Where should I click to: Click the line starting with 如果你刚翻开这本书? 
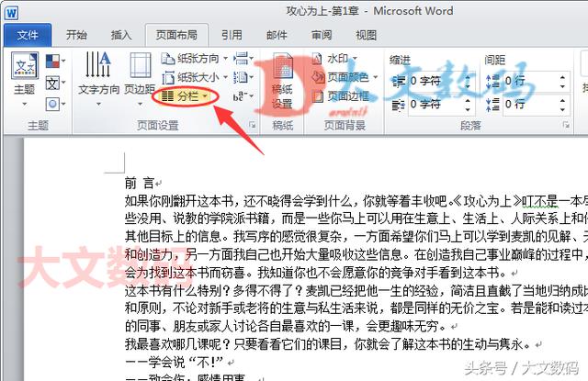click(356, 201)
